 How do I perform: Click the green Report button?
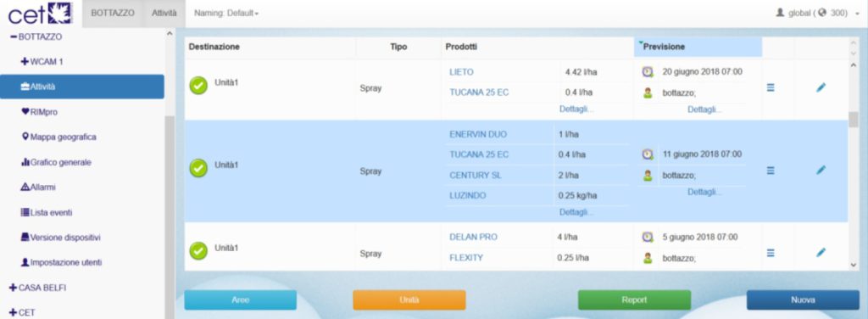coord(634,299)
